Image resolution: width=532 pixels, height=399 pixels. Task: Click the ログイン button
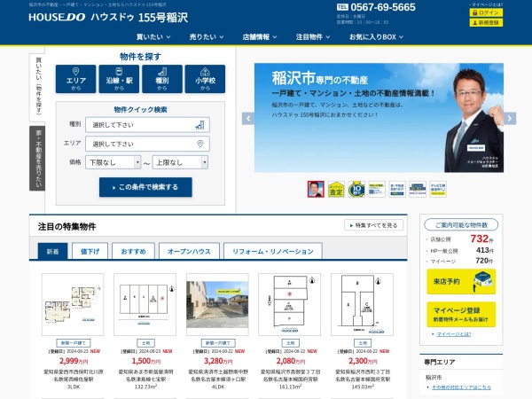(x=486, y=12)
